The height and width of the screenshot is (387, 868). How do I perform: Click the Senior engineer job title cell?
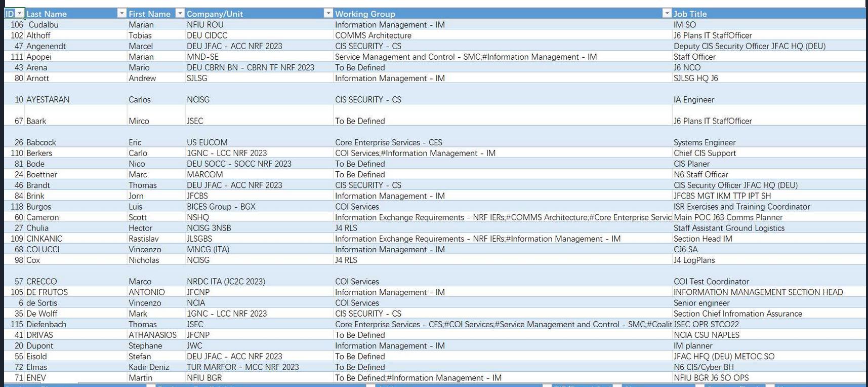coord(769,303)
